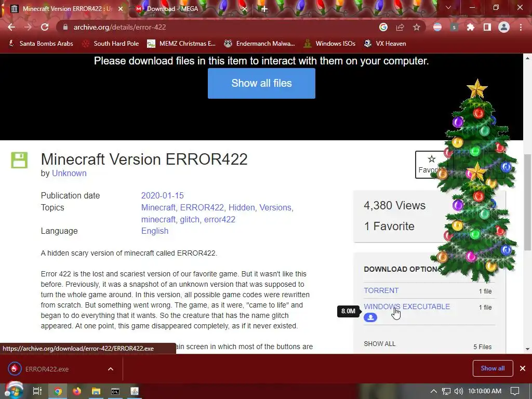Click the Favorite star button
This screenshot has height=399, width=532.
(x=432, y=165)
